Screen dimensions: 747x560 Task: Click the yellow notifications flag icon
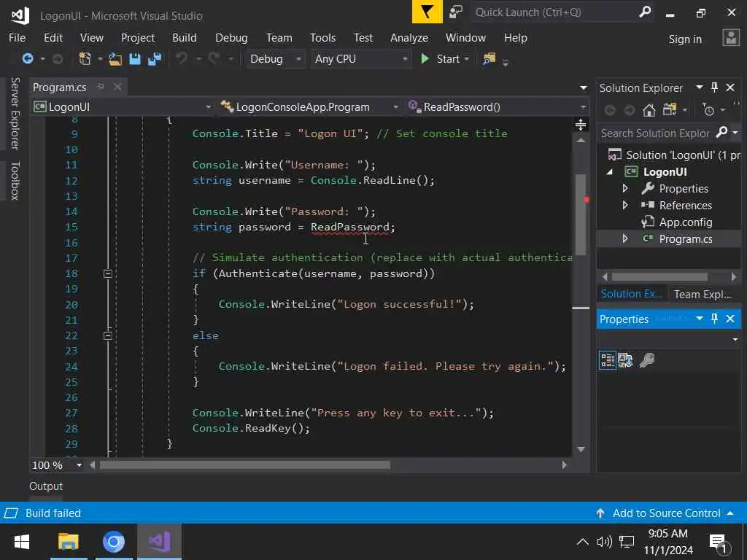427,12
